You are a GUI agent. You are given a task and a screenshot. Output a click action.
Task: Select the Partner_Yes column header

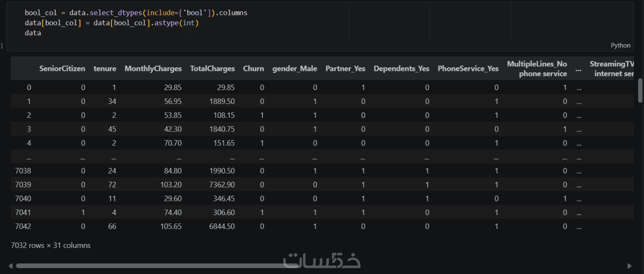[345, 68]
